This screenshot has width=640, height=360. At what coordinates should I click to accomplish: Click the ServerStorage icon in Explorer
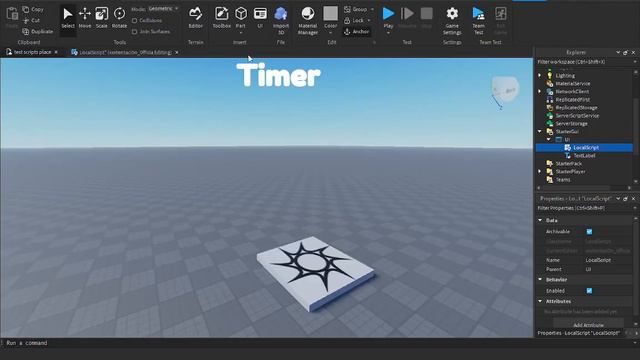pyautogui.click(x=550, y=123)
